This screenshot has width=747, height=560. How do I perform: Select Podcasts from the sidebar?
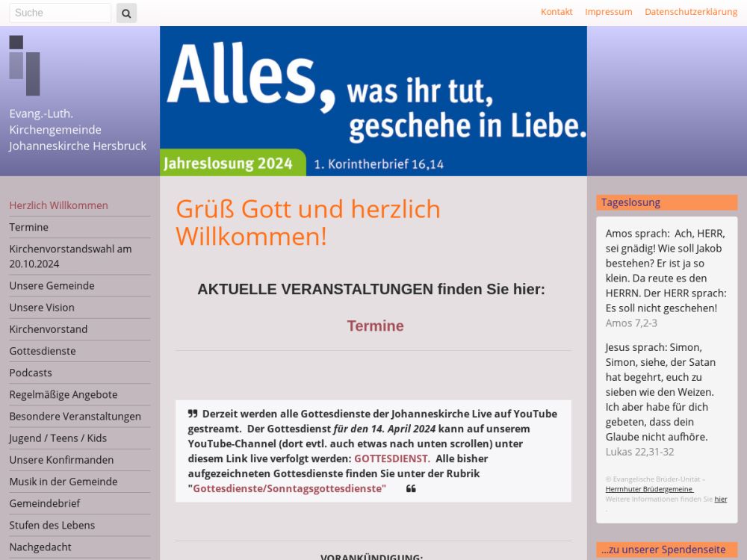(x=31, y=373)
